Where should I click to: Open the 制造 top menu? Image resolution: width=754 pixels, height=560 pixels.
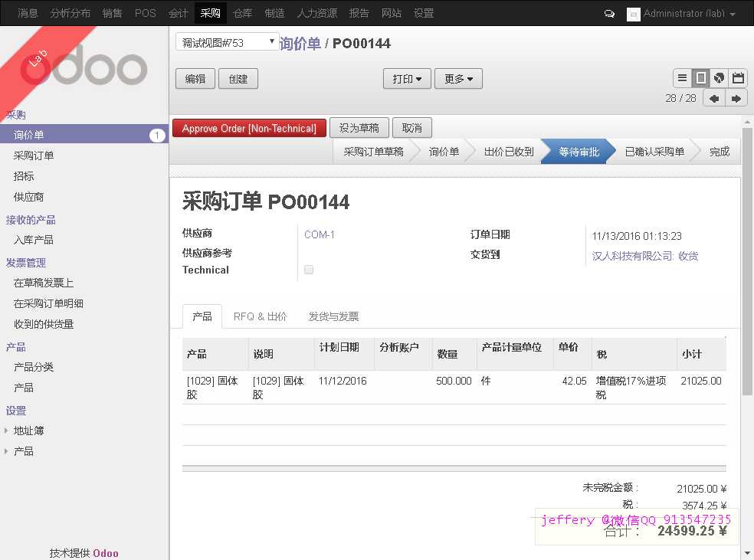(x=274, y=13)
